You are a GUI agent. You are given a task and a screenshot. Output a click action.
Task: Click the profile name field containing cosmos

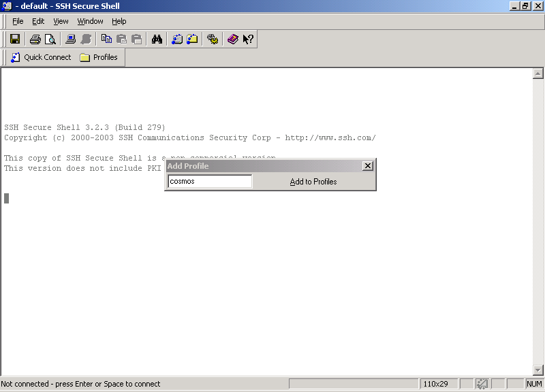pos(210,182)
